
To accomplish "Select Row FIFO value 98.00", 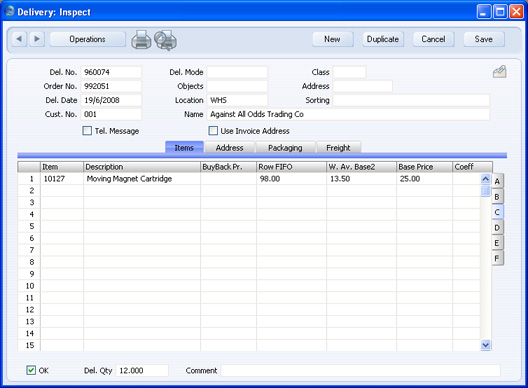I will point(291,179).
